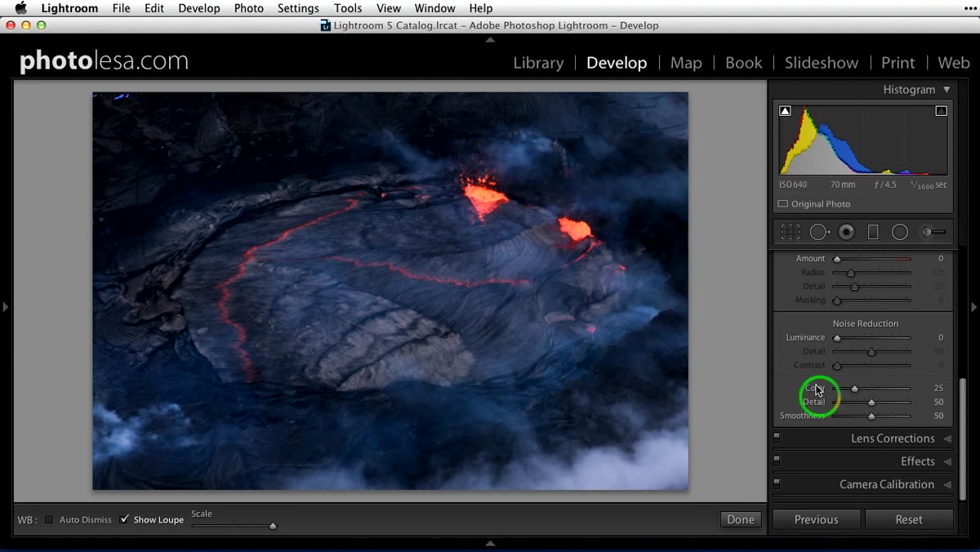This screenshot has width=980, height=552.
Task: Open the Photo menu
Action: [248, 8]
